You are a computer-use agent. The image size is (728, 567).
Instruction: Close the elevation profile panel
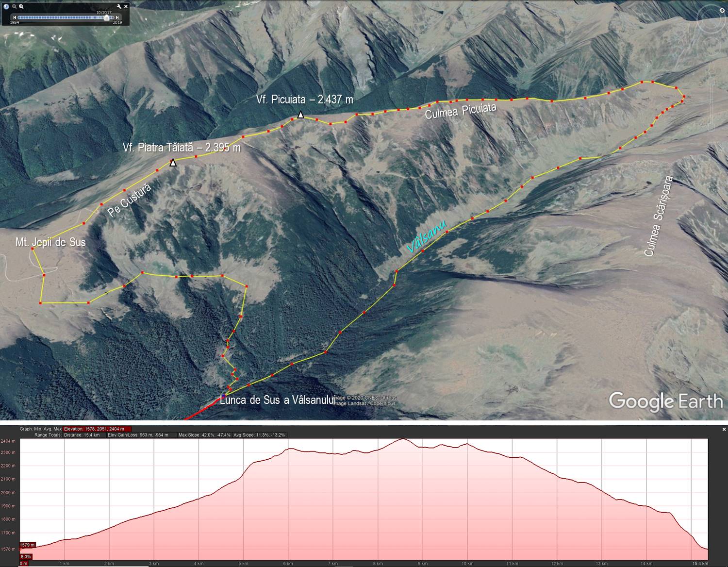(724, 429)
